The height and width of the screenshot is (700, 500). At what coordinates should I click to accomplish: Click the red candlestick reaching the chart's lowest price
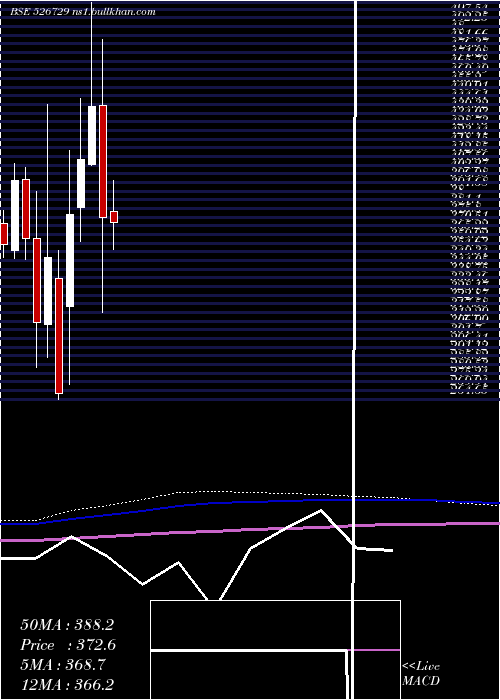tap(59, 336)
